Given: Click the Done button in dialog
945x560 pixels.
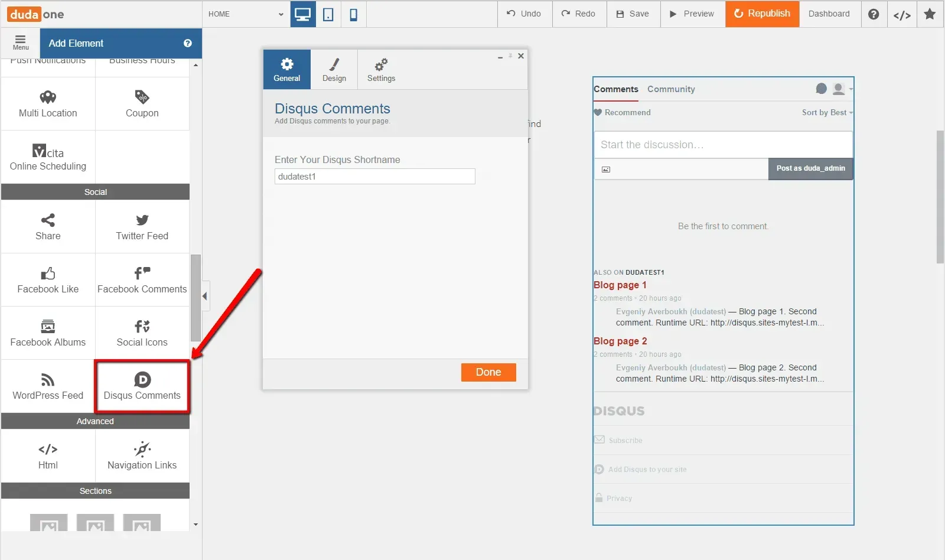Looking at the screenshot, I should 488,372.
